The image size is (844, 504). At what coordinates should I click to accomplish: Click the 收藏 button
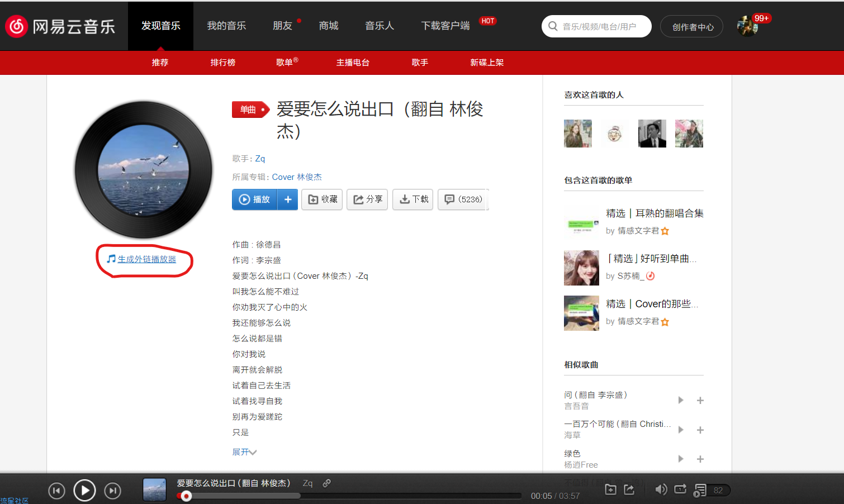click(x=322, y=199)
